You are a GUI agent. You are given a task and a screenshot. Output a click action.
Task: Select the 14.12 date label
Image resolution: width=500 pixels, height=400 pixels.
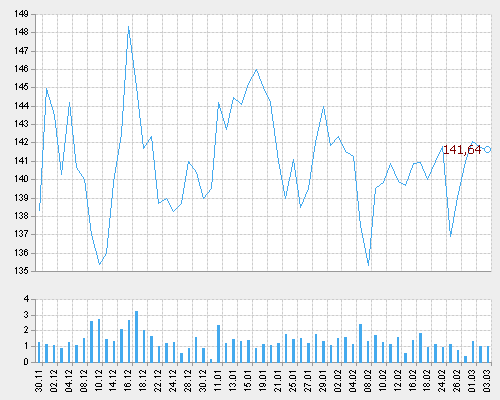coord(114,381)
